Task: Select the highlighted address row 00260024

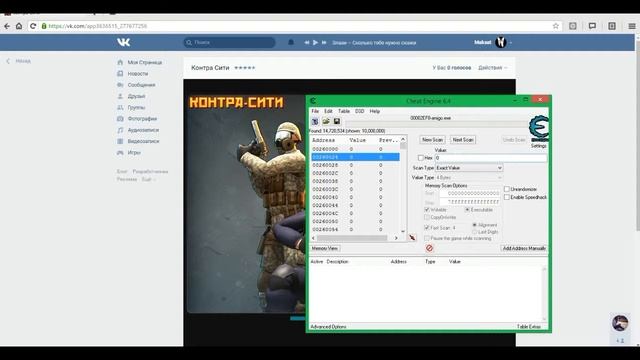Action: click(x=355, y=157)
